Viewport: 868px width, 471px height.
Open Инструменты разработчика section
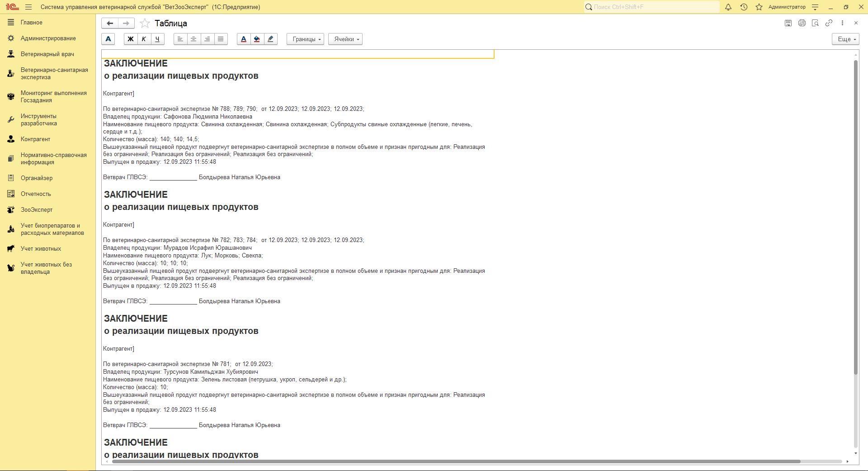pyautogui.click(x=48, y=120)
